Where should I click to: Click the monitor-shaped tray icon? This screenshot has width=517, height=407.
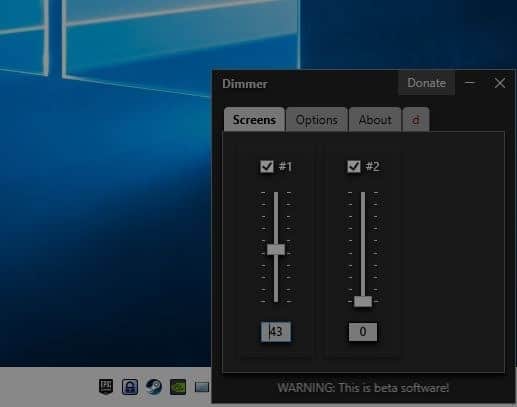[x=202, y=387]
